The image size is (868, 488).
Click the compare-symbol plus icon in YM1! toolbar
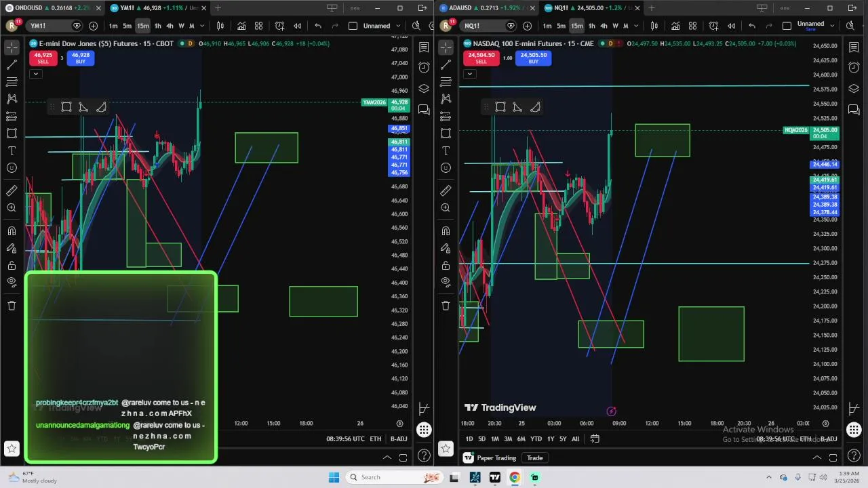click(93, 26)
